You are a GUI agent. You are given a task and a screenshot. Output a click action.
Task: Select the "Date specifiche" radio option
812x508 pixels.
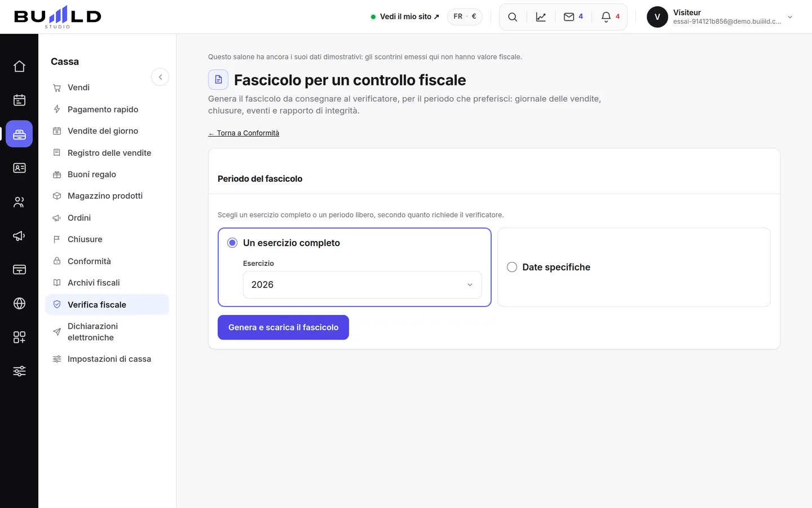click(512, 267)
